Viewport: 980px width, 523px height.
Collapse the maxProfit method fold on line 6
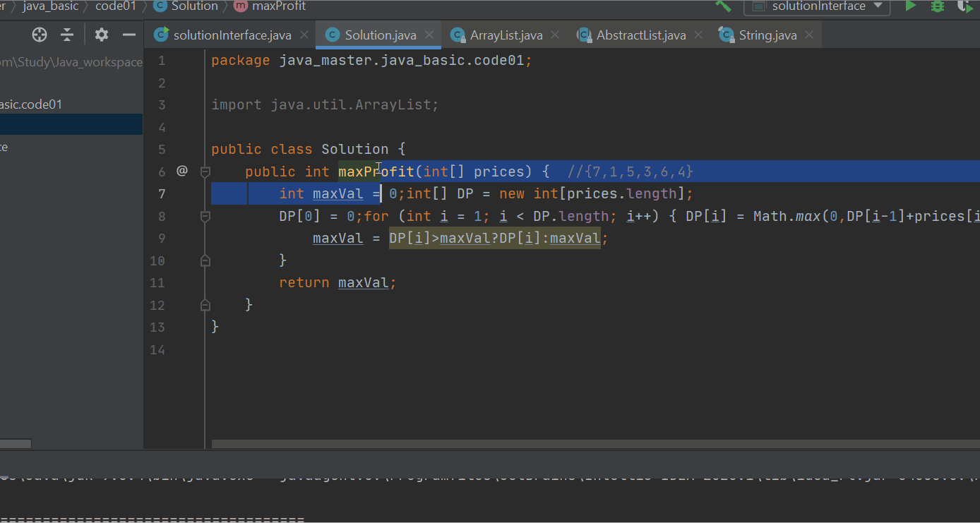tap(205, 172)
